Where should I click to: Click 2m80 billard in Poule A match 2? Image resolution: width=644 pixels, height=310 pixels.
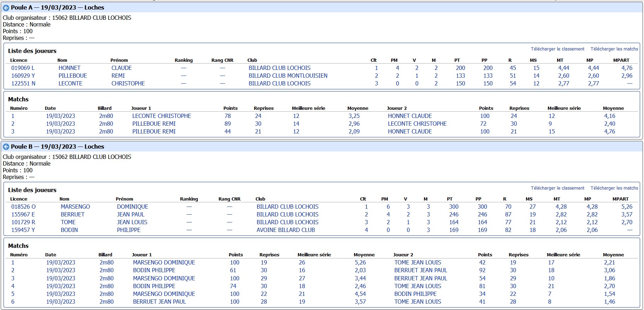(x=106, y=124)
